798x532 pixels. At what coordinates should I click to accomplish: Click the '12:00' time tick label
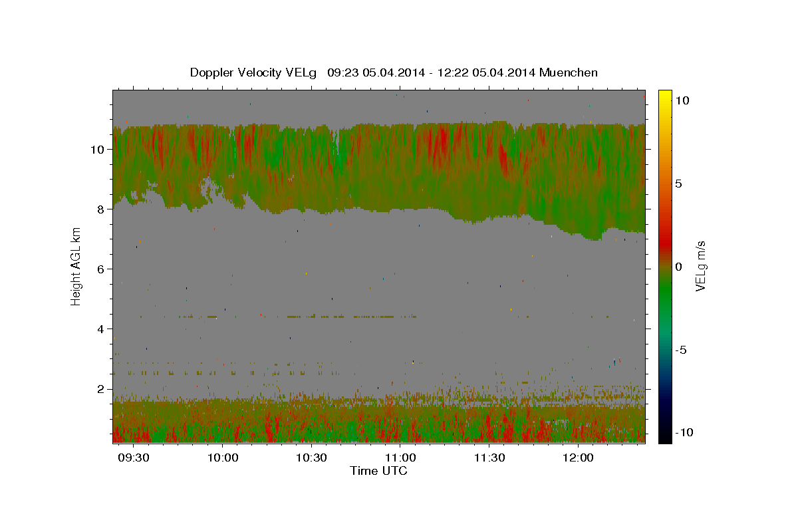point(579,458)
